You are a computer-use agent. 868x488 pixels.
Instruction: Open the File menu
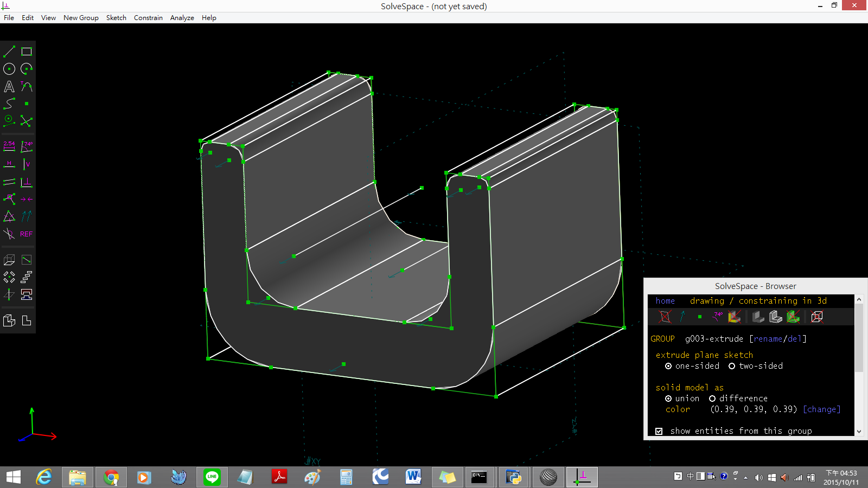click(9, 17)
